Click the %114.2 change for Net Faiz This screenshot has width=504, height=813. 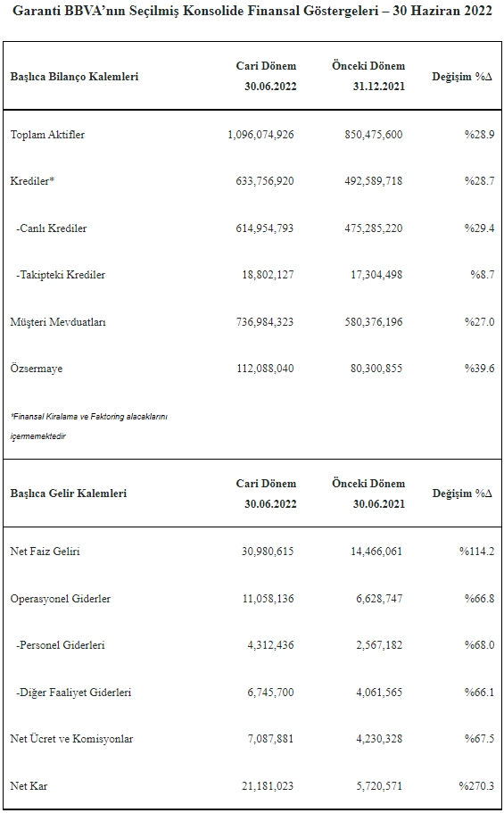click(x=476, y=552)
